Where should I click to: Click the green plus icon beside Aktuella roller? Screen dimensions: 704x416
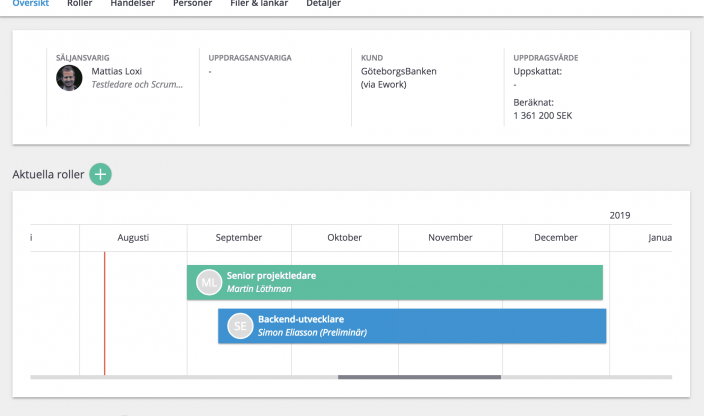coord(100,174)
